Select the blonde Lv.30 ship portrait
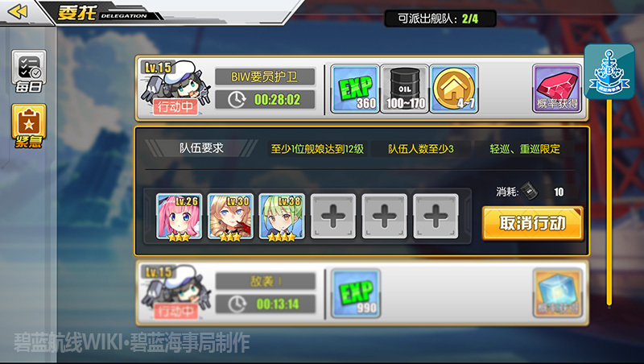The image size is (644, 364). [230, 217]
